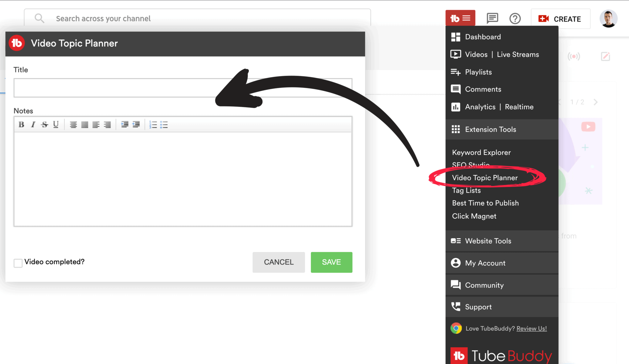Open the account profile avatar

click(x=608, y=19)
